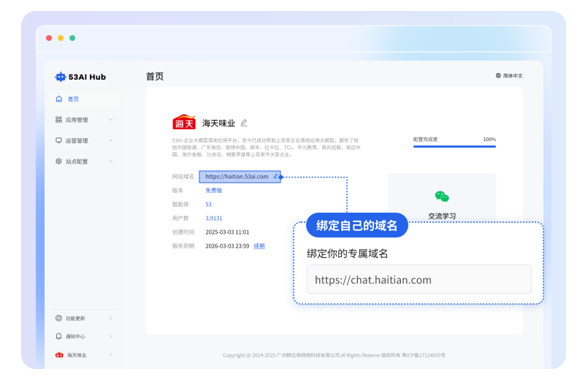The height and width of the screenshot is (380, 588).
Task: Click the 绑定自己的域名 button
Action: (356, 226)
